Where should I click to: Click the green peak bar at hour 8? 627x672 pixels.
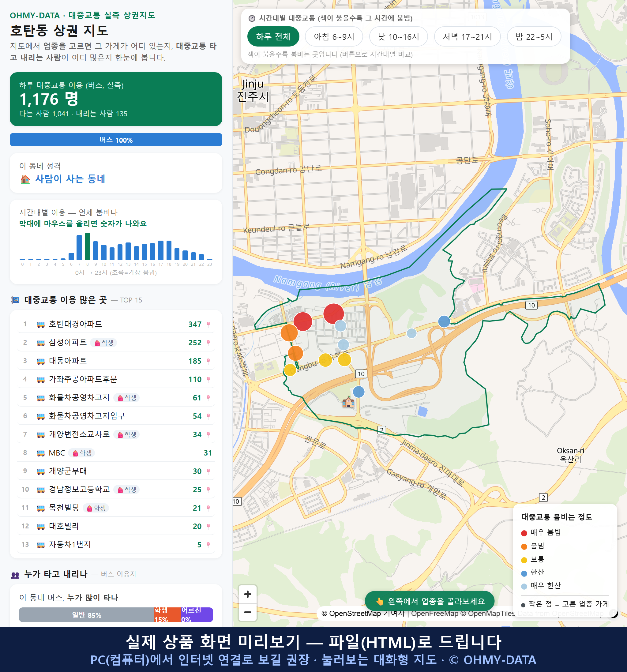click(88, 246)
